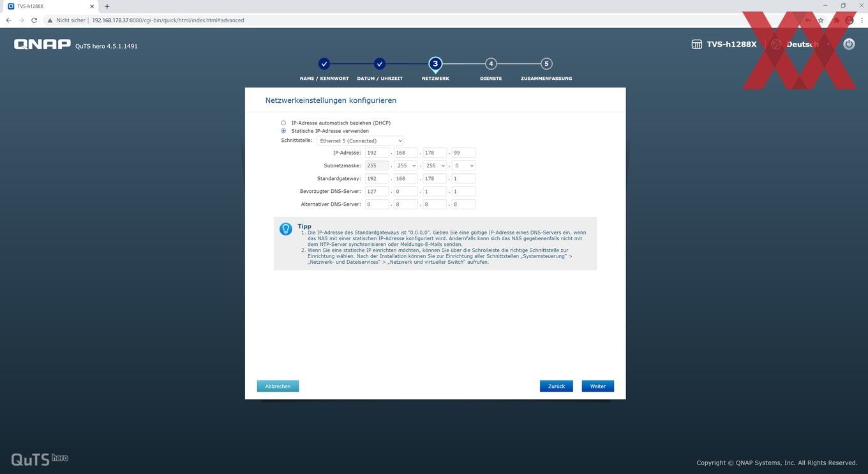This screenshot has width=868, height=474.
Task: Click the power icon in the header
Action: click(848, 44)
